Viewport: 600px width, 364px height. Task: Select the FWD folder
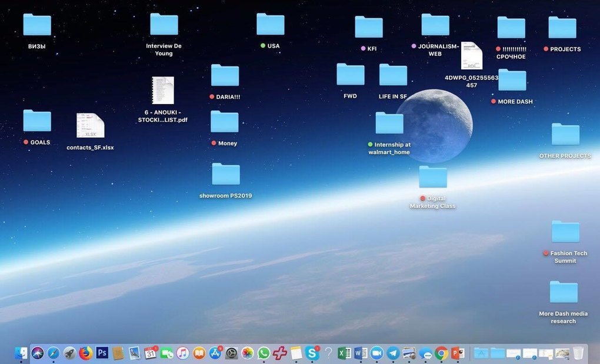pos(351,74)
